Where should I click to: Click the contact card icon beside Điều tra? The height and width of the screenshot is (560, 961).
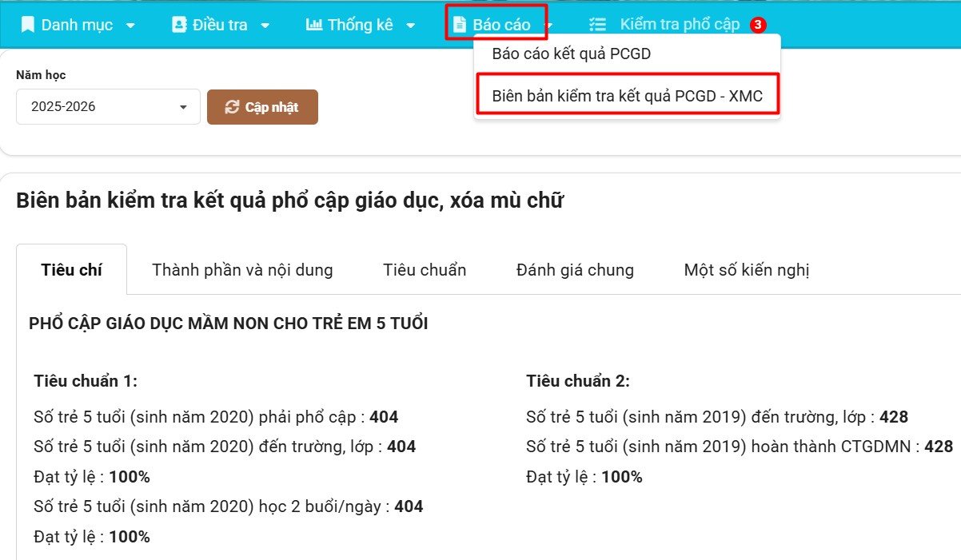pos(178,25)
